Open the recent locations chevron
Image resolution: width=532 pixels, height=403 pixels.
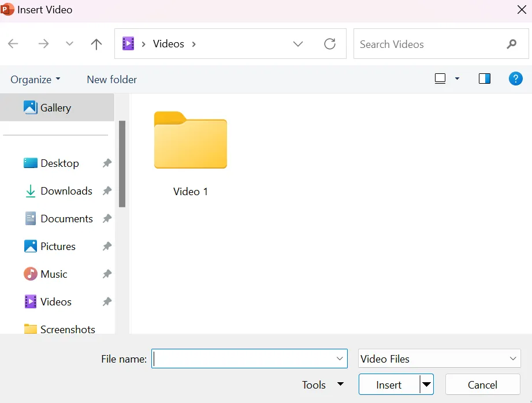(x=69, y=44)
